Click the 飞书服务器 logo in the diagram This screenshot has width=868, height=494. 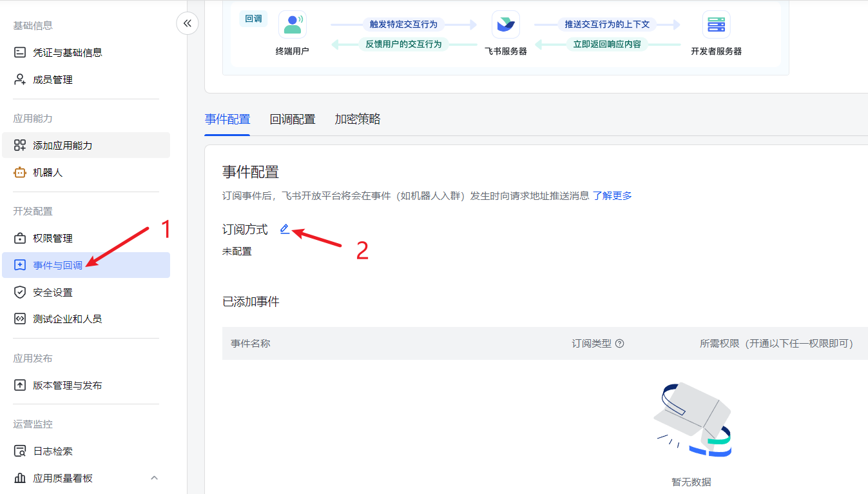(x=505, y=25)
